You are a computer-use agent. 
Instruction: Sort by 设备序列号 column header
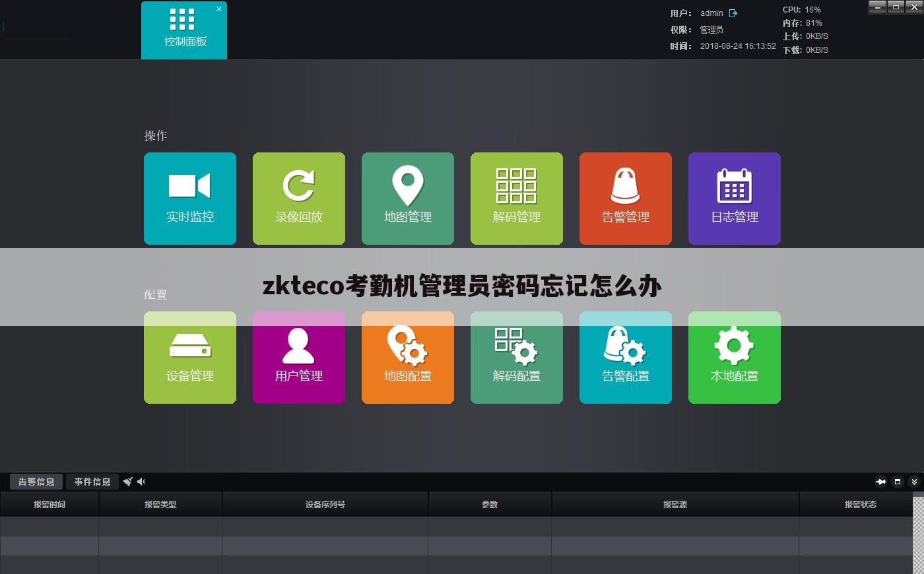(x=325, y=504)
